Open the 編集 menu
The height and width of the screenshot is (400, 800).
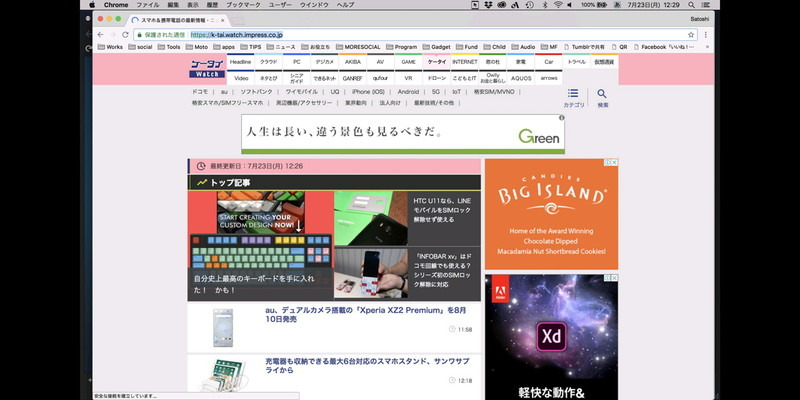[x=173, y=5]
